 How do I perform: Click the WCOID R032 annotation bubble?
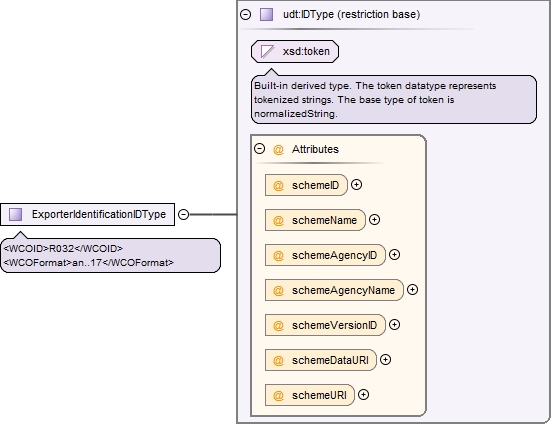coord(111,255)
